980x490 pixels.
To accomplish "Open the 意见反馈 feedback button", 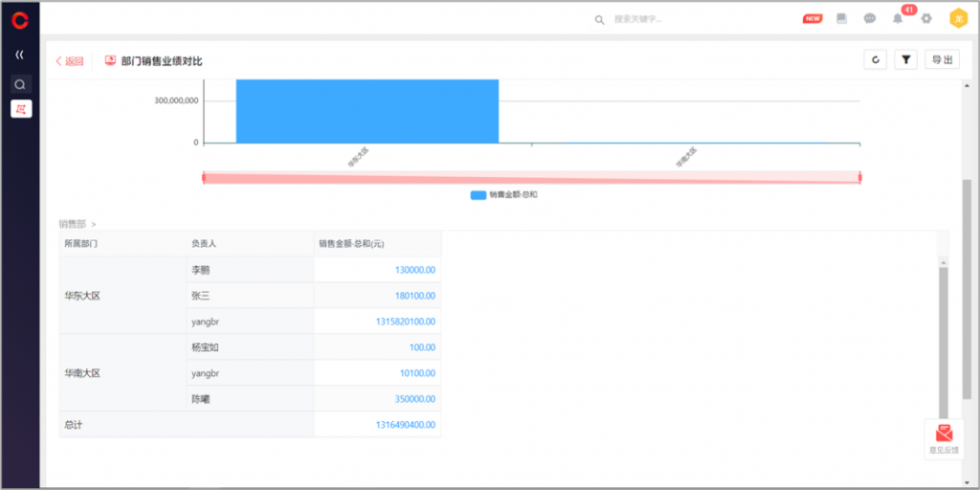I will tap(944, 439).
